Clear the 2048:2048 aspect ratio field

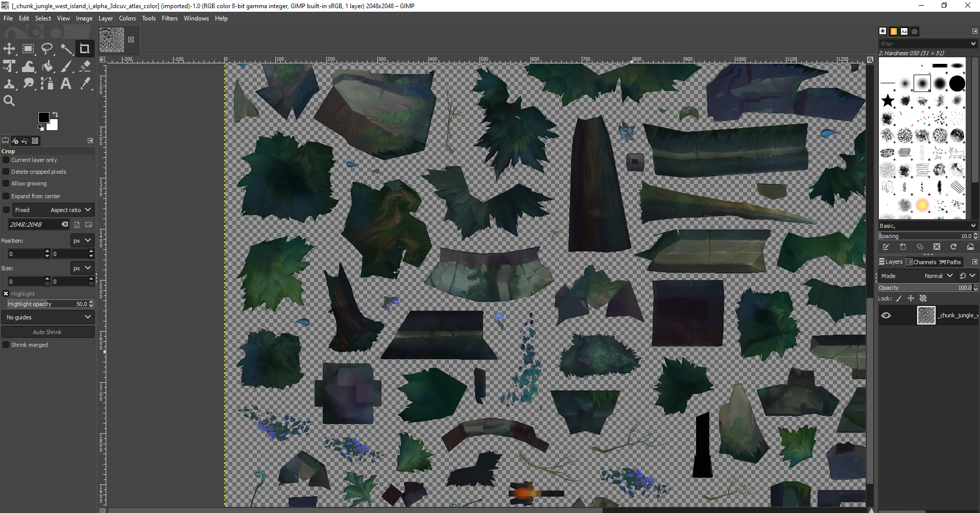[x=65, y=224]
